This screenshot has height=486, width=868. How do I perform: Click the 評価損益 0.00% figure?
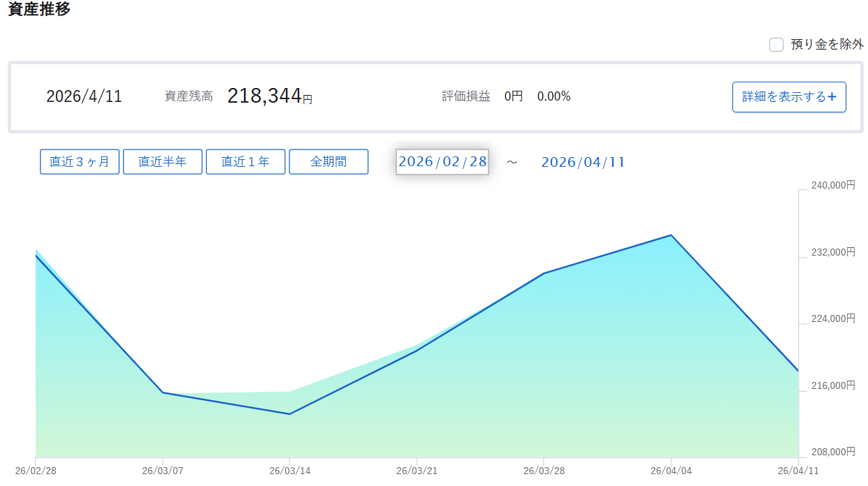(x=554, y=96)
